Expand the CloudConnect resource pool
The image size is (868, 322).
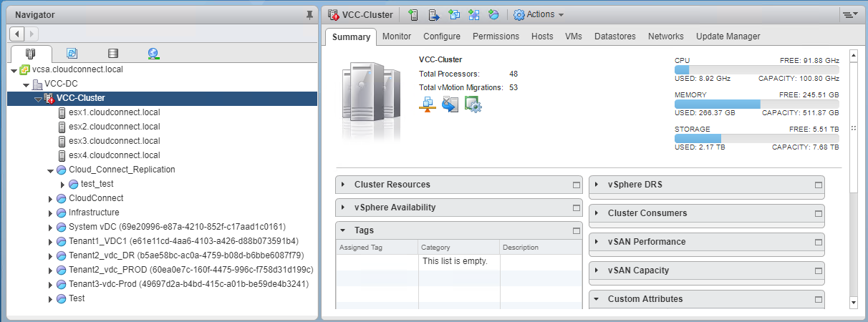click(51, 199)
